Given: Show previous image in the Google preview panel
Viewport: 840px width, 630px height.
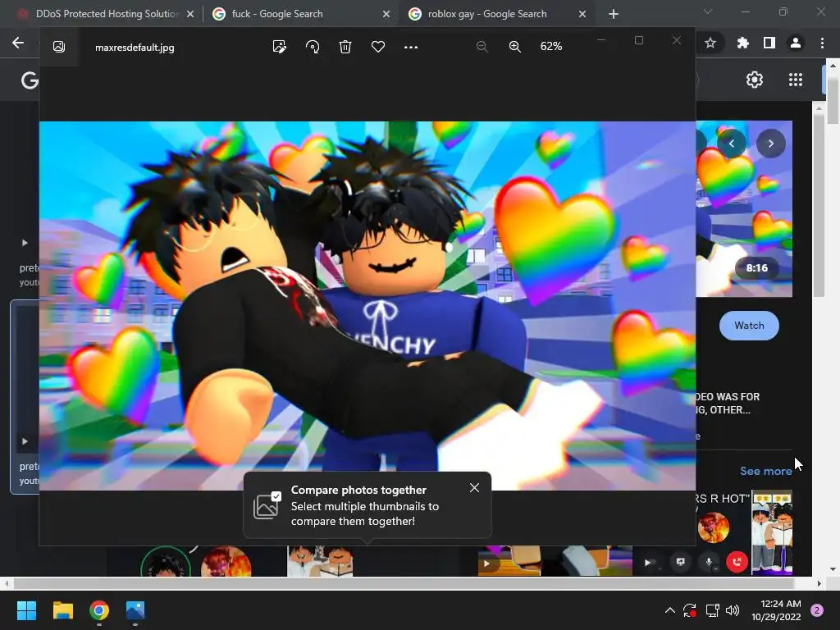Looking at the screenshot, I should coord(731,144).
